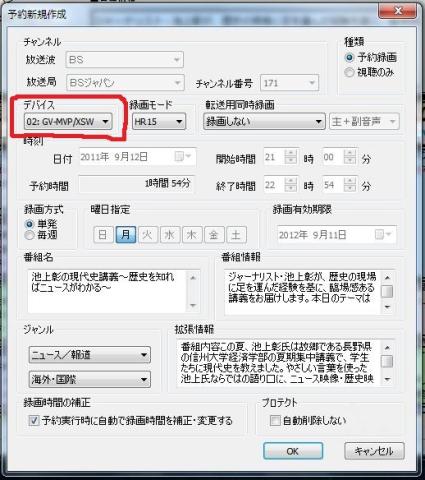Viewport: 425px width, 480px height.
Task: Click the 終了時間 hour spinner
Action: tap(291, 185)
